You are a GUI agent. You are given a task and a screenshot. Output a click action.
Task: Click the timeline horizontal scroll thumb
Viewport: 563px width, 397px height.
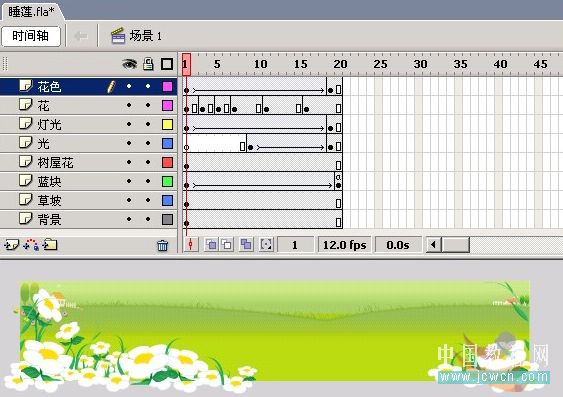(455, 245)
